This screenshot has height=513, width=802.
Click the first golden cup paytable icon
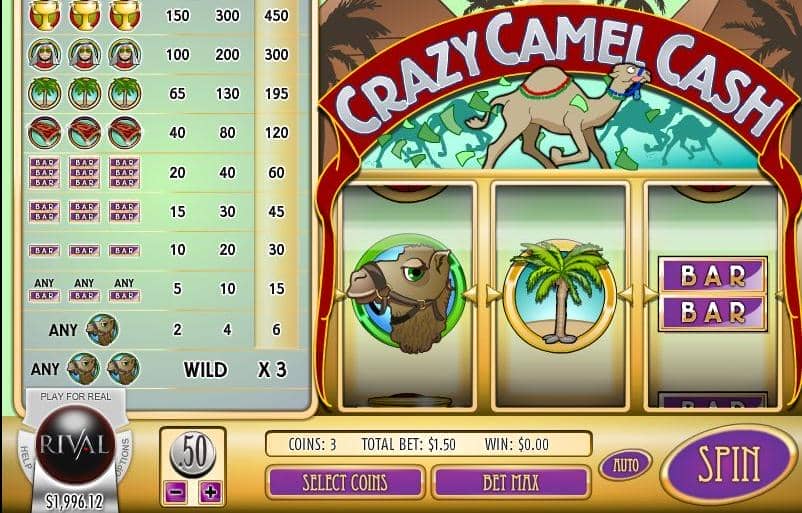tap(44, 15)
